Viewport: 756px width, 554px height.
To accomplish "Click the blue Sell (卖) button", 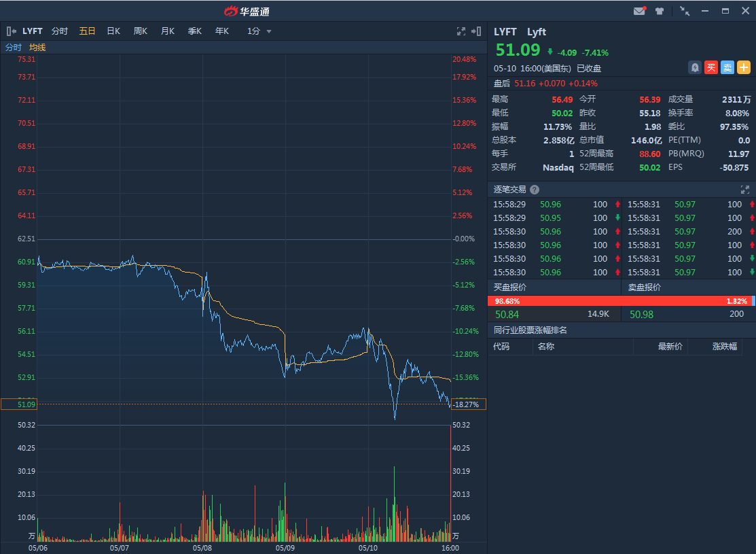I will point(727,67).
